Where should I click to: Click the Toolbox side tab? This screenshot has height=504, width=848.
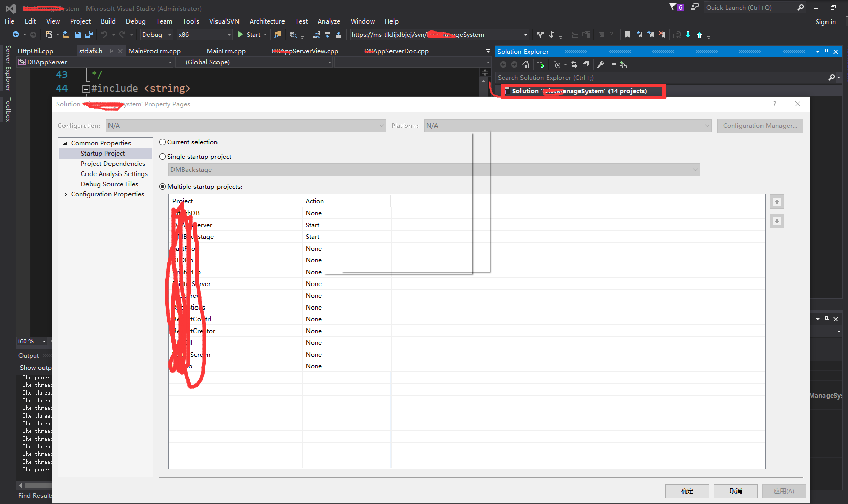pyautogui.click(x=8, y=109)
